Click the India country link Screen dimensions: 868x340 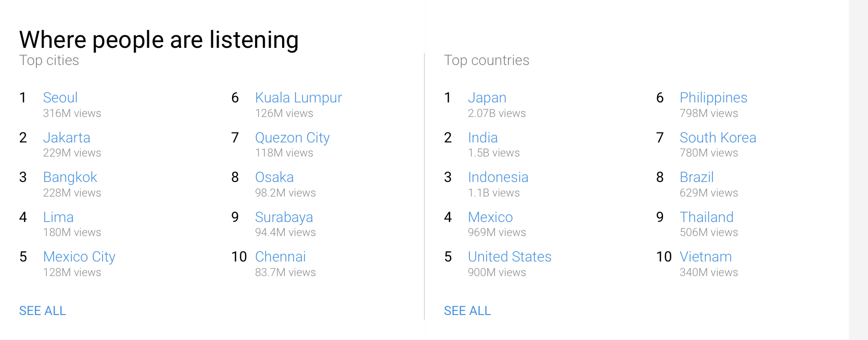482,138
